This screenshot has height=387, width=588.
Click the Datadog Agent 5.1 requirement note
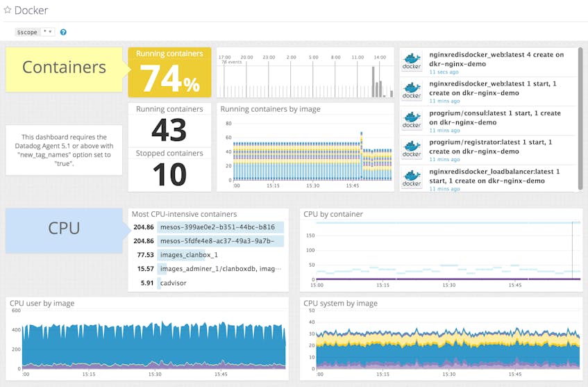(64, 150)
